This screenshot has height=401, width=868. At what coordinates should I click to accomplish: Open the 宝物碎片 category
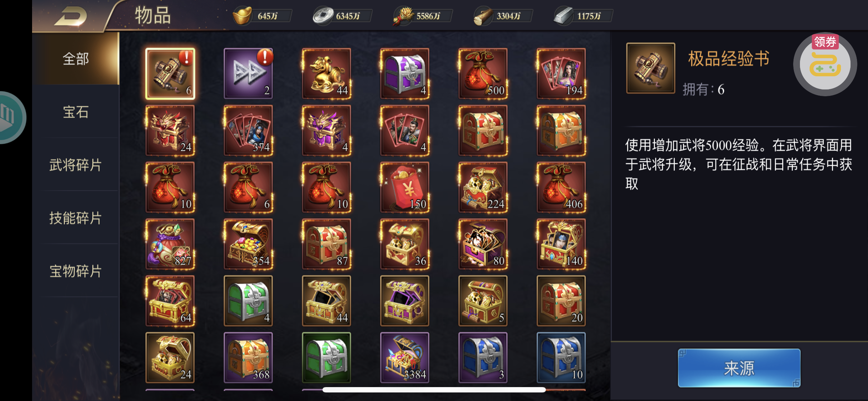click(x=76, y=271)
